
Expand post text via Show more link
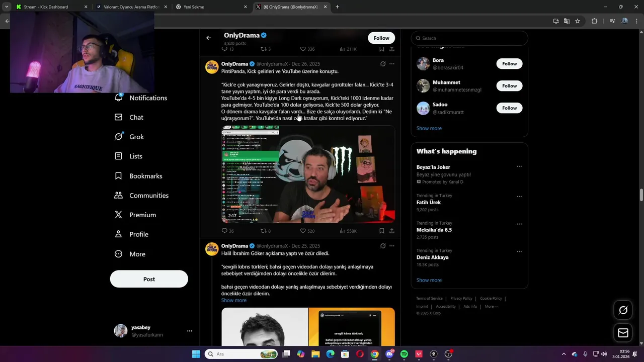pos(234,300)
